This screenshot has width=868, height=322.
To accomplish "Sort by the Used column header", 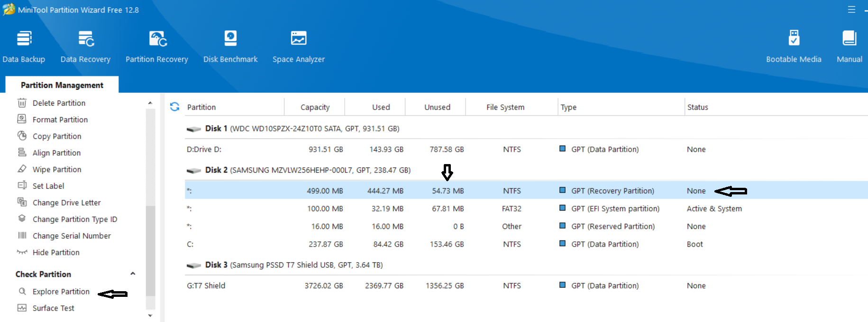I will click(381, 107).
